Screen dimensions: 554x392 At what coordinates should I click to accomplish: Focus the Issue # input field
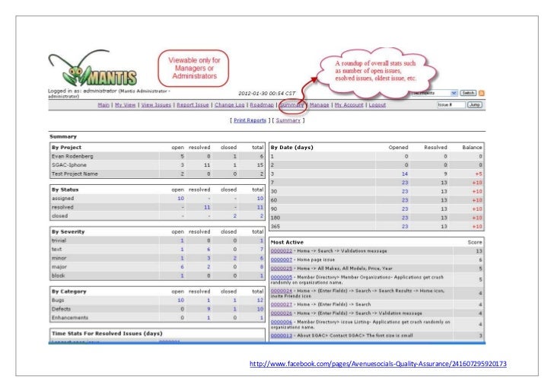click(x=451, y=104)
